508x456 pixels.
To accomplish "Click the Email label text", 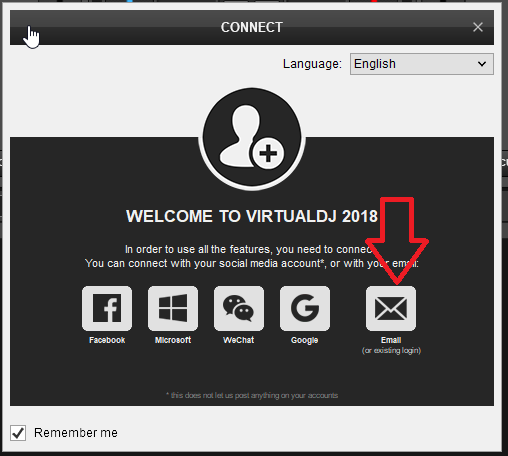I will pyautogui.click(x=391, y=340).
